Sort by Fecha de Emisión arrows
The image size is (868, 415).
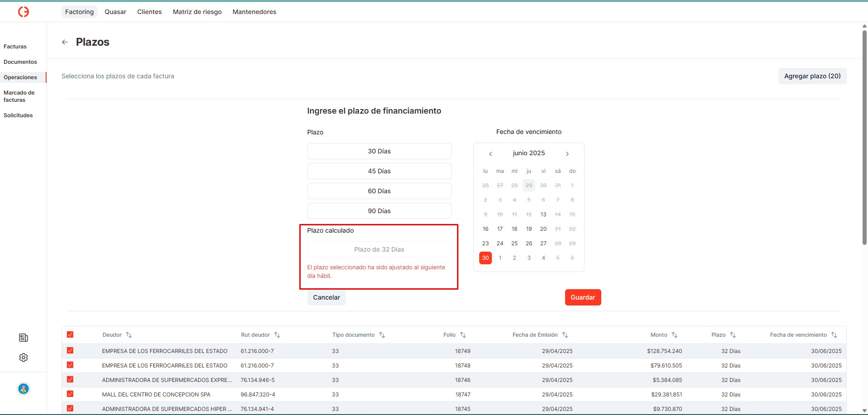[x=565, y=335]
